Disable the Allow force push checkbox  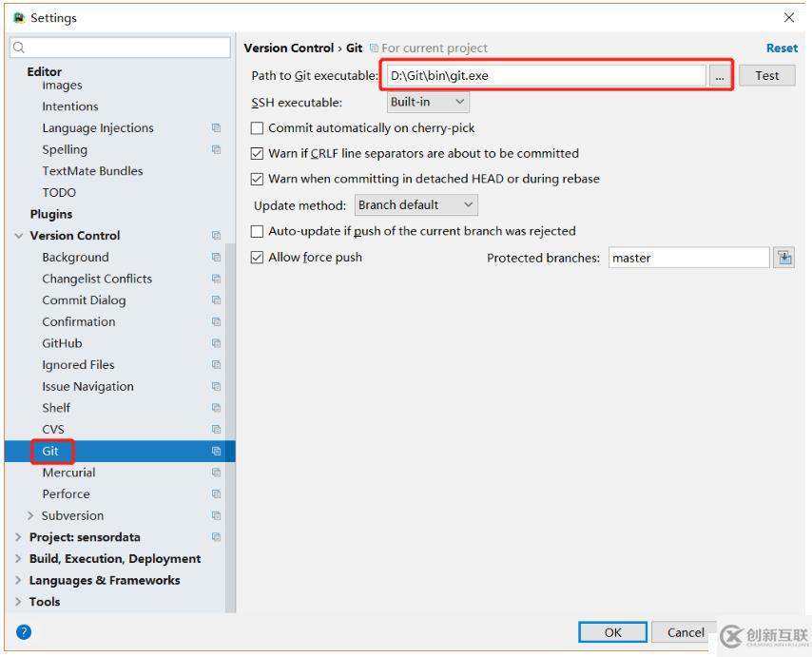click(x=257, y=258)
